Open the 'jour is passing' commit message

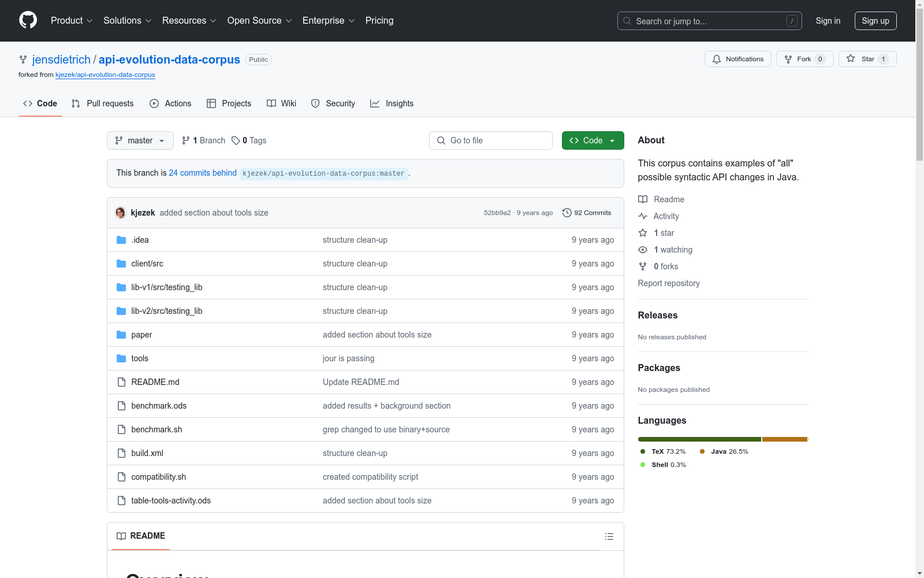pyautogui.click(x=348, y=358)
